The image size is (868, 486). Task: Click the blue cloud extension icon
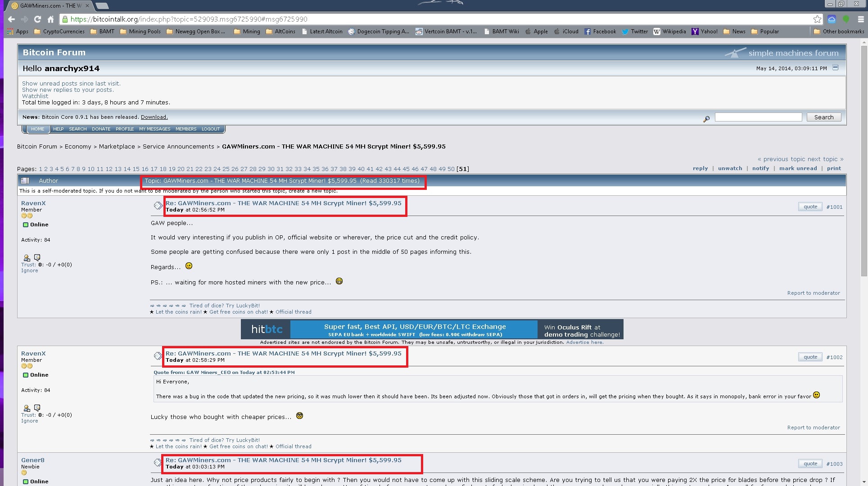tap(832, 19)
